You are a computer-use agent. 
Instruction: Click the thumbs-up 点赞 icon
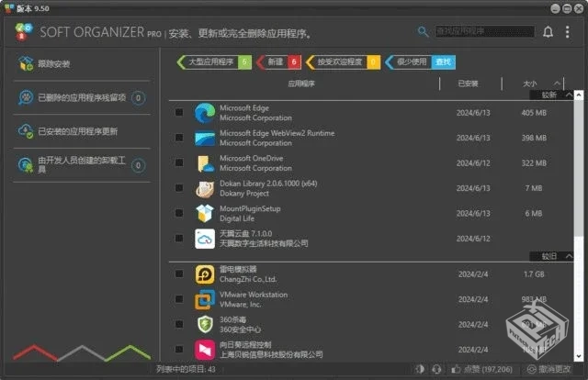456,369
